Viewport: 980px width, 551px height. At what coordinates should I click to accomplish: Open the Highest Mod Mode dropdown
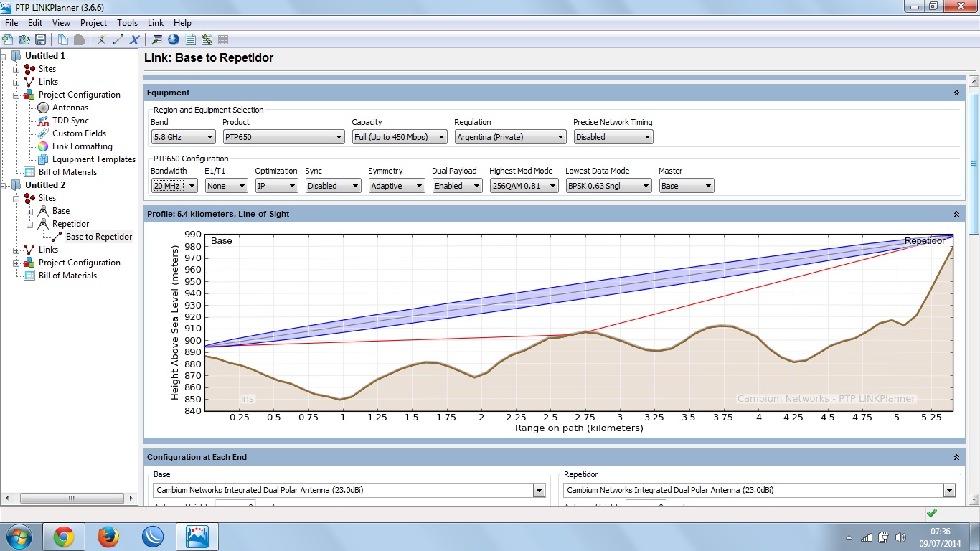point(524,186)
